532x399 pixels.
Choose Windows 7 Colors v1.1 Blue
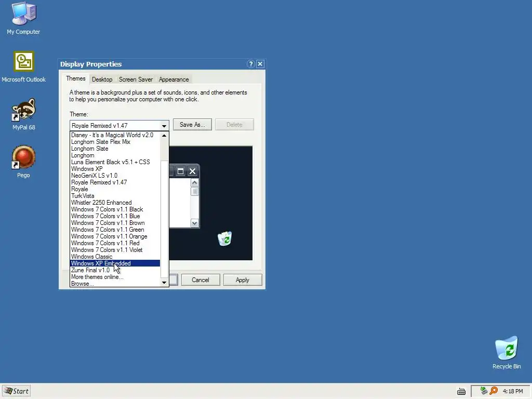[115, 216]
